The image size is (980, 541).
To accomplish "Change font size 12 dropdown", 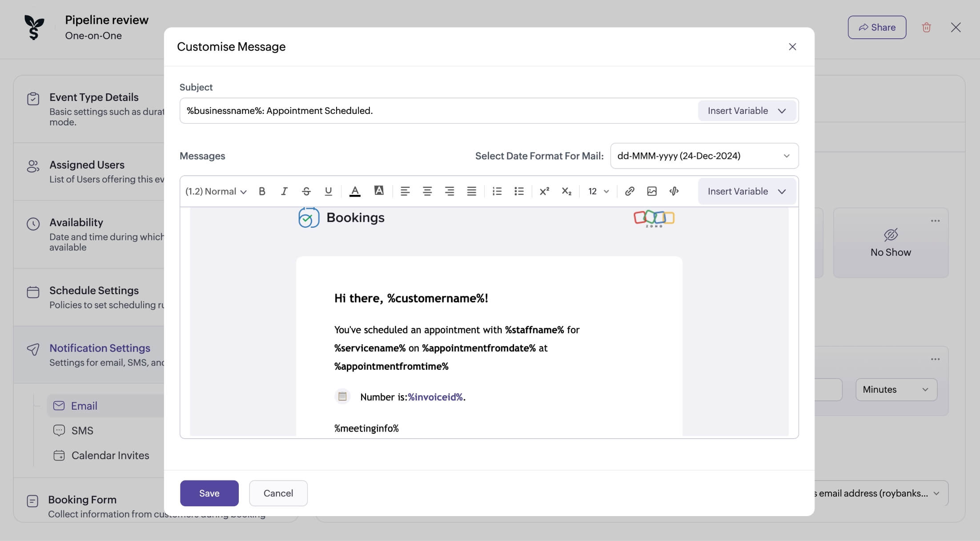I will pyautogui.click(x=598, y=191).
